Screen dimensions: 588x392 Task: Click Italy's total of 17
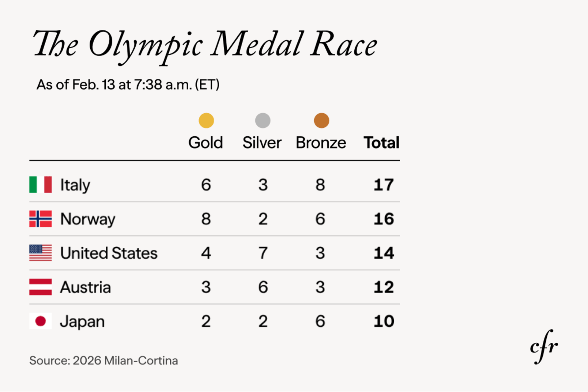click(383, 185)
